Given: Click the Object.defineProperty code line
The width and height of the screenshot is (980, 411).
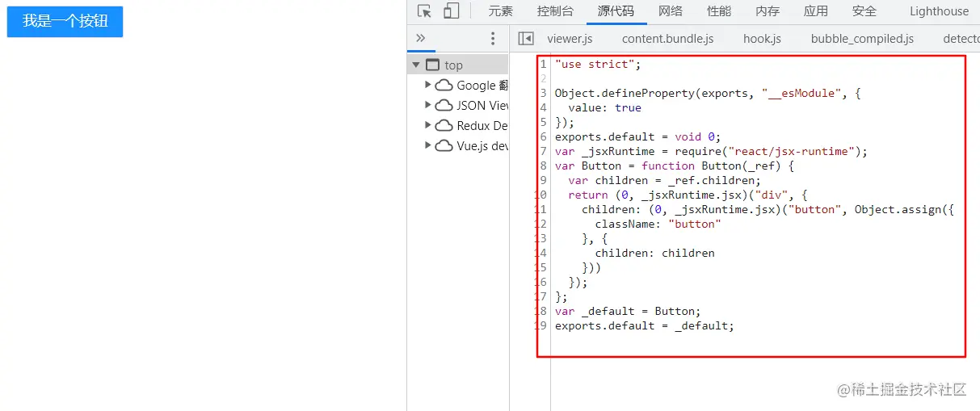Looking at the screenshot, I should [708, 93].
